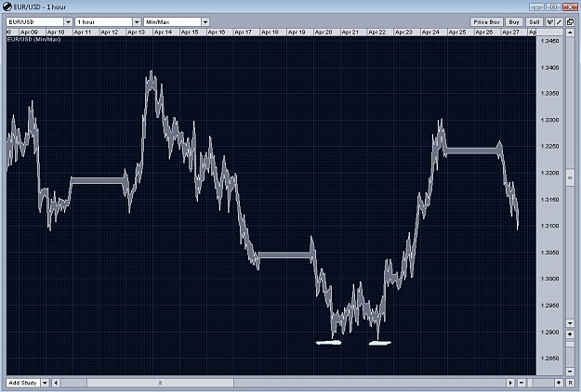This screenshot has width=581, height=392.
Task: Click the horizontal scrollbar right arrow
Action: (x=510, y=383)
